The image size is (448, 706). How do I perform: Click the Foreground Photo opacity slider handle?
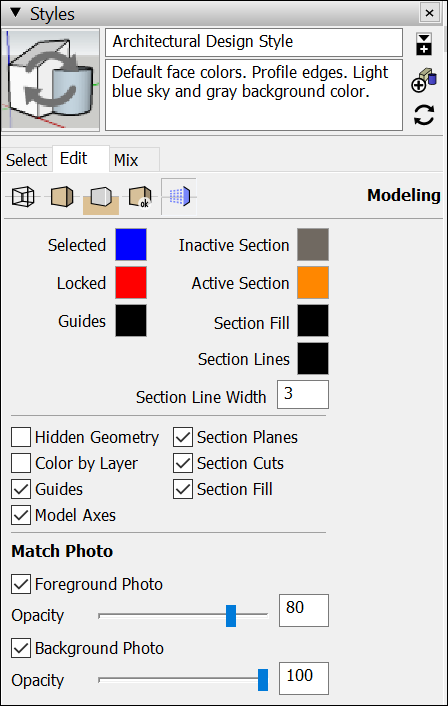tap(231, 615)
